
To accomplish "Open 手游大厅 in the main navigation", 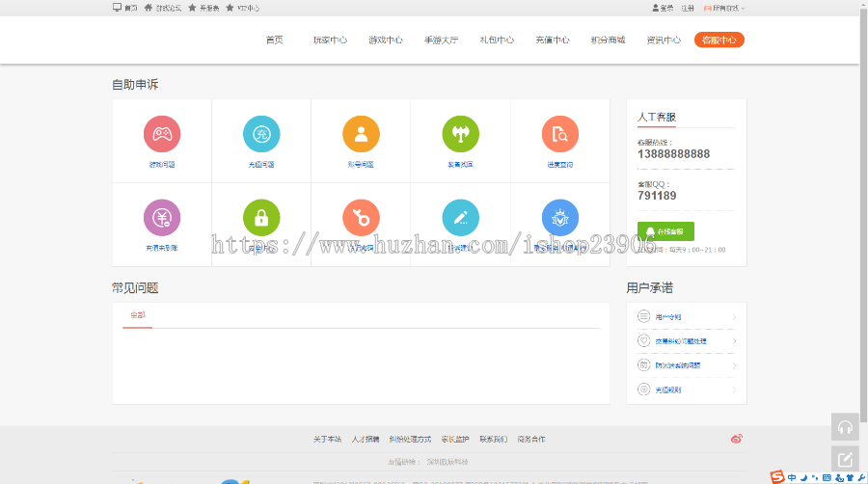I will click(x=441, y=40).
